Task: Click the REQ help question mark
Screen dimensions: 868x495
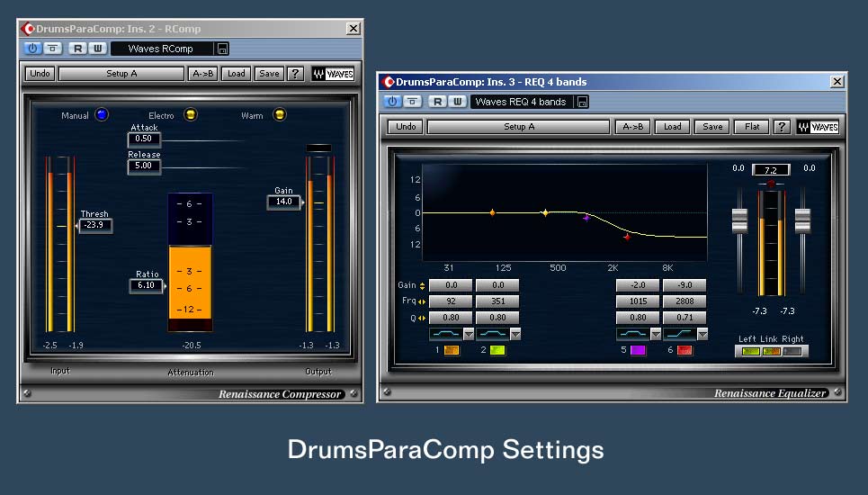Action: pyautogui.click(x=783, y=127)
